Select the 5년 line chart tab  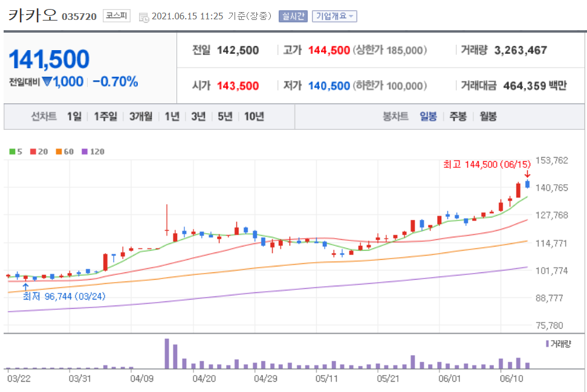(225, 117)
